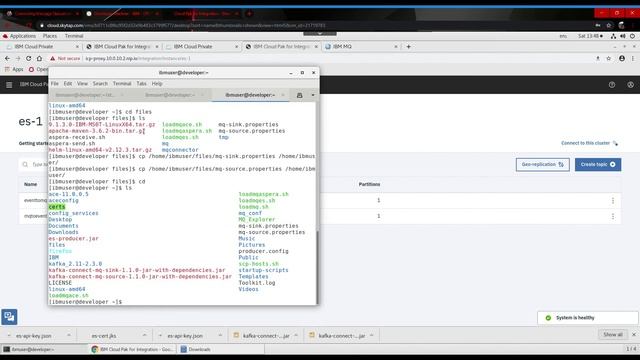The height and width of the screenshot is (360, 640).
Task: Click the Not secure warning icon
Action: (53, 58)
